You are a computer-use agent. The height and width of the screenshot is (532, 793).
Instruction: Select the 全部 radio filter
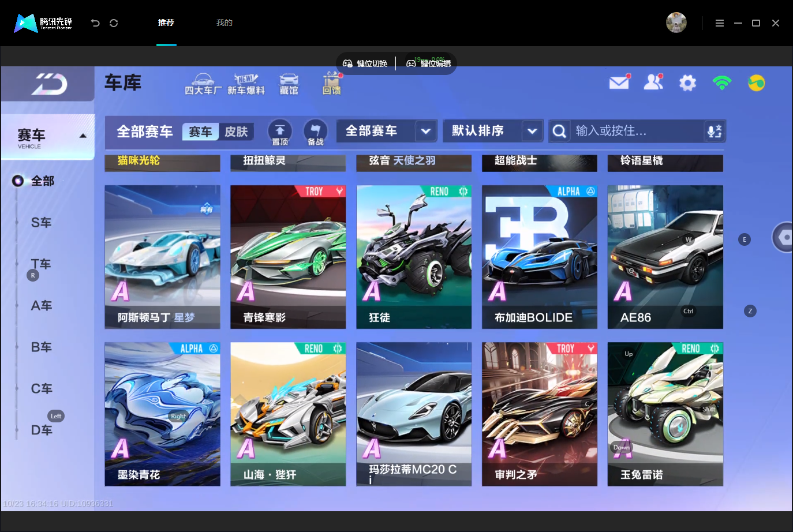[x=33, y=181]
